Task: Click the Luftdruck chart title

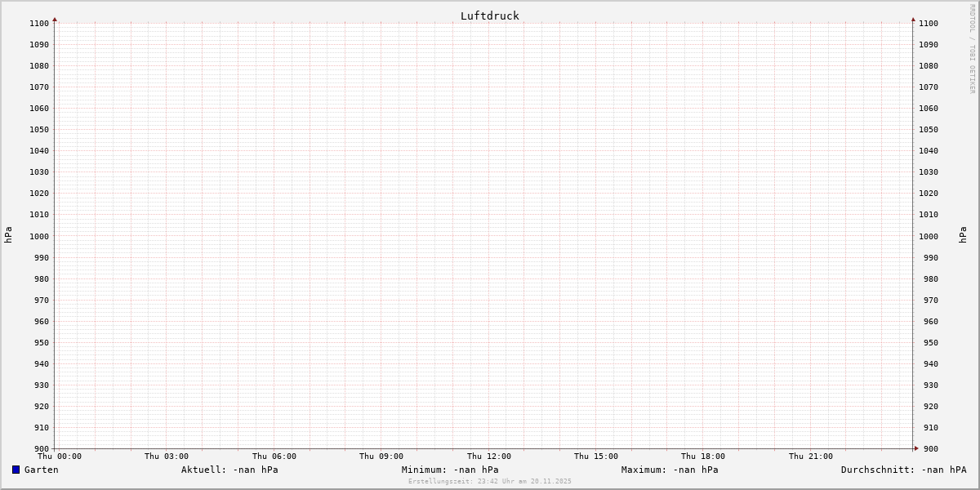Action: click(x=489, y=16)
